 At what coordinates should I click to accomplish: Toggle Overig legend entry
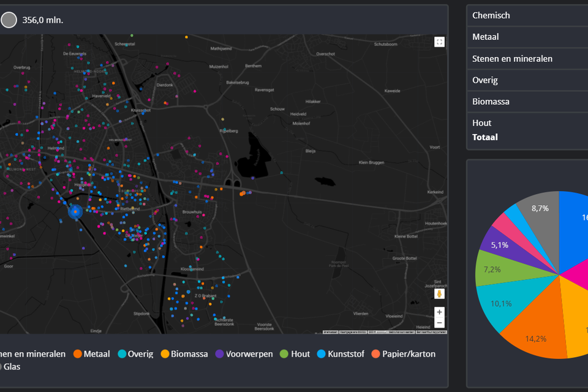tap(135, 354)
